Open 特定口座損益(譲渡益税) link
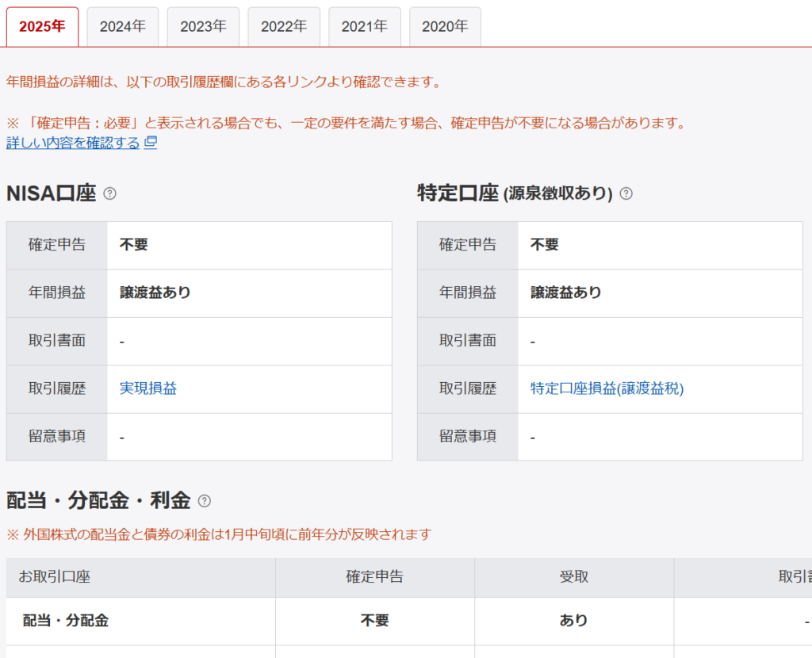This screenshot has width=812, height=658. click(x=607, y=388)
